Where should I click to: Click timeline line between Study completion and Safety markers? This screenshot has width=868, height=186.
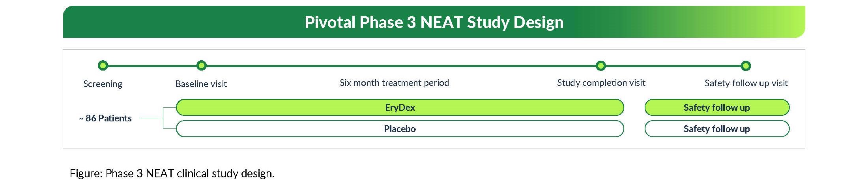pos(673,65)
